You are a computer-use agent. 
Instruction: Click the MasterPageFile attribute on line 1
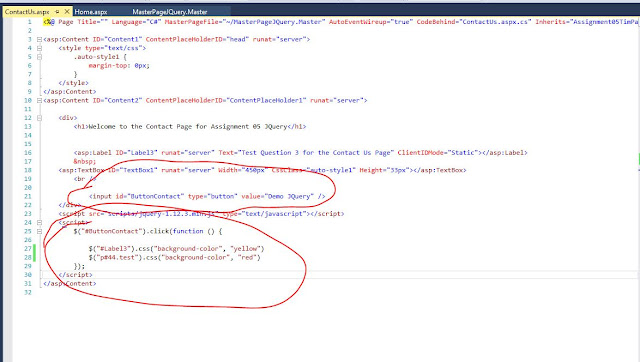[x=245, y=22]
